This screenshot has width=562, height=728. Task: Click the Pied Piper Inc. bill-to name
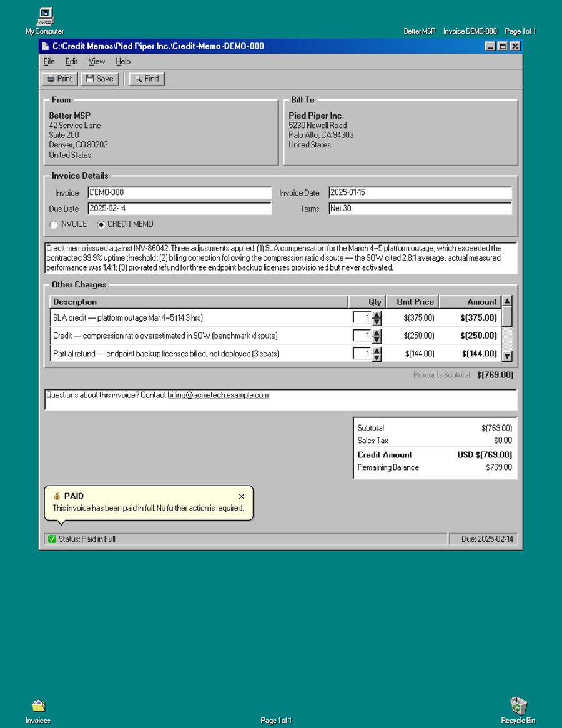click(316, 116)
